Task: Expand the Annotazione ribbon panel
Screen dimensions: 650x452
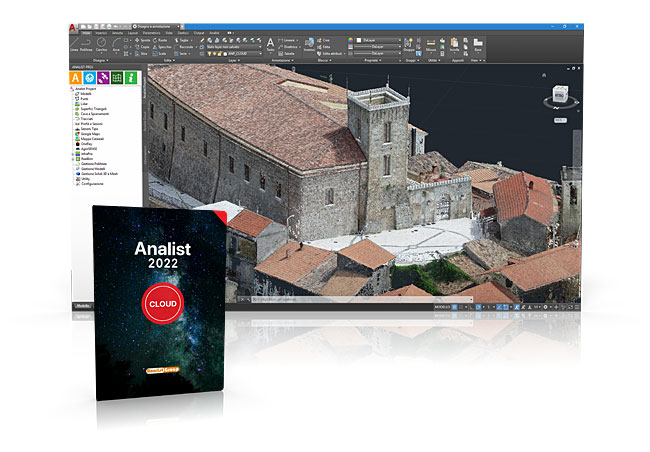Action: (x=282, y=61)
